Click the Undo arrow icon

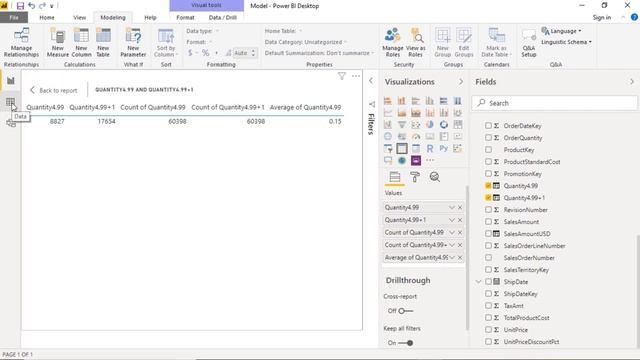(31, 6)
